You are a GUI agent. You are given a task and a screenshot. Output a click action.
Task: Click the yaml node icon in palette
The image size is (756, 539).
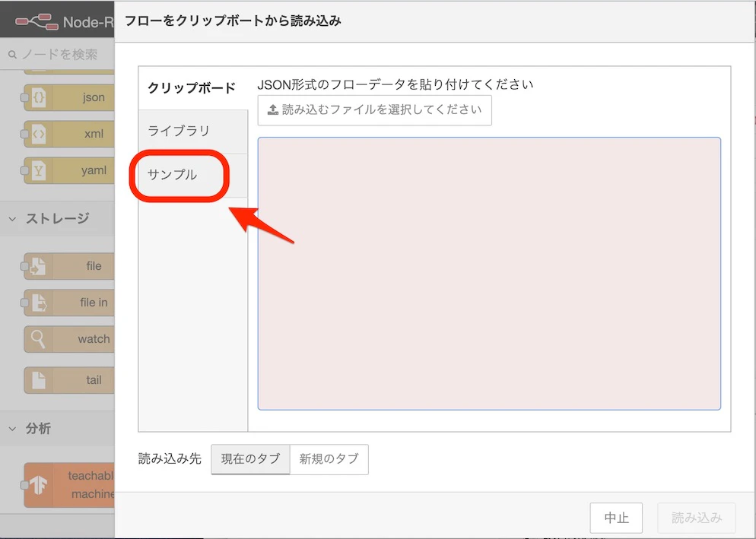coord(39,170)
